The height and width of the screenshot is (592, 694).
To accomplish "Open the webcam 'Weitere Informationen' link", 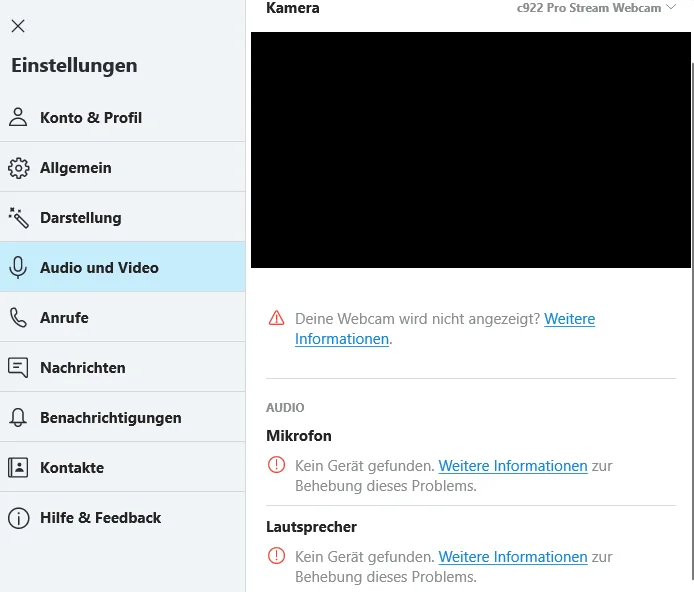I will click(569, 319).
